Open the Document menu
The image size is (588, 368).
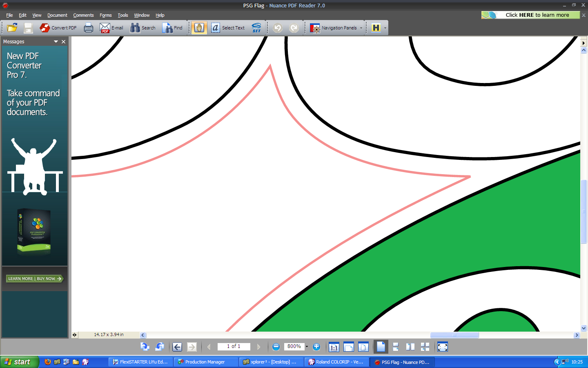(57, 15)
